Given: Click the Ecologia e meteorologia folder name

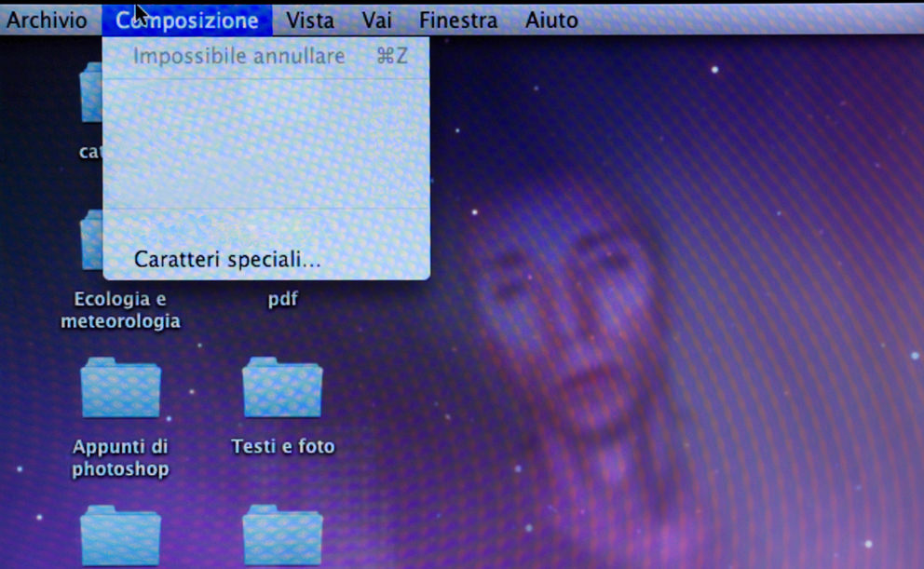Looking at the screenshot, I should click(x=120, y=310).
